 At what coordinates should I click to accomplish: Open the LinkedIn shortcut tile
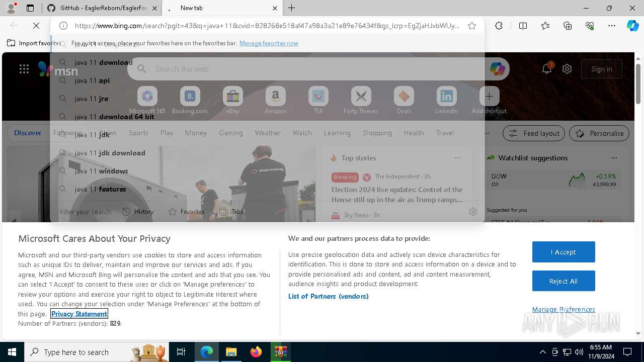(x=446, y=101)
